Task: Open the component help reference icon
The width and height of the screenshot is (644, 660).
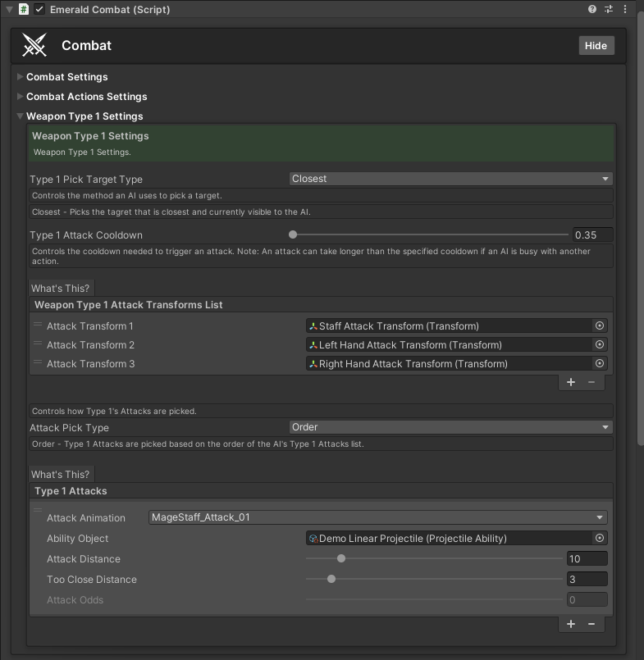Action: pos(592,9)
